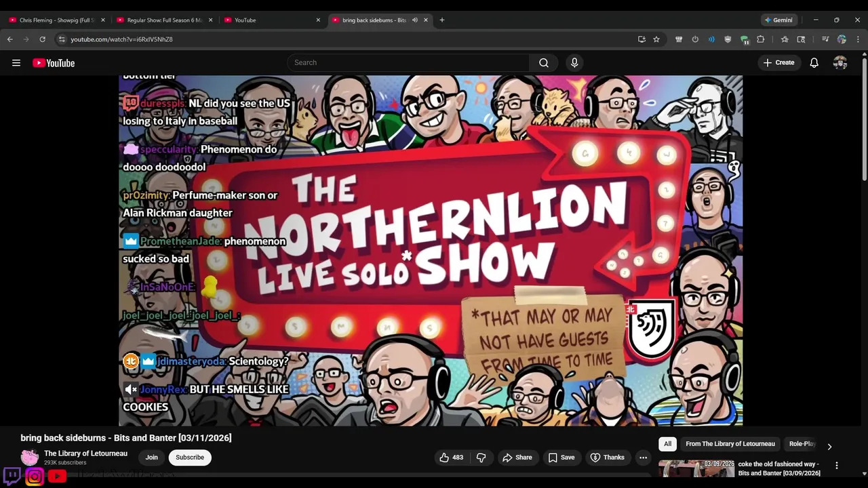868x488 pixels.
Task: Open suggested video coke the old fashioned way
Action: tap(779, 468)
